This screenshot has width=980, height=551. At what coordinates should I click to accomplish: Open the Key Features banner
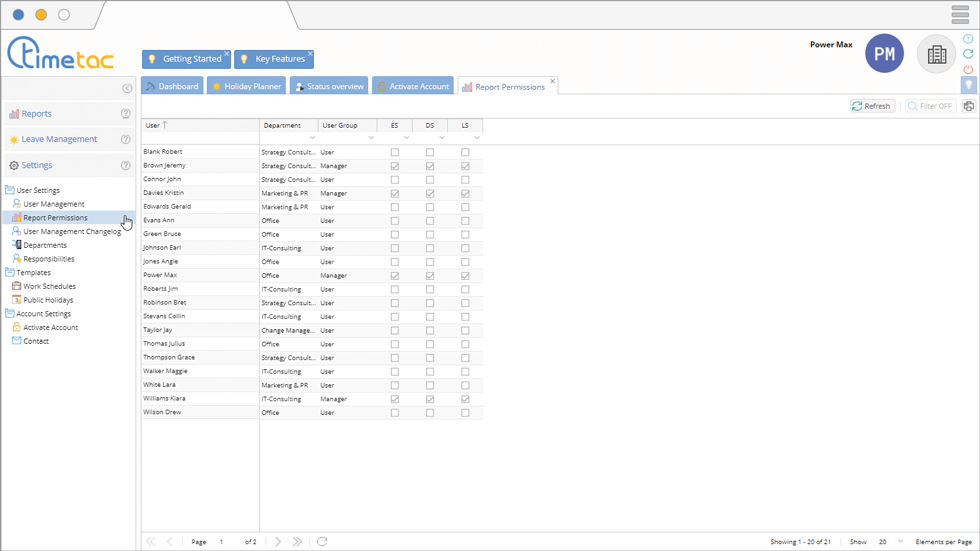click(274, 59)
